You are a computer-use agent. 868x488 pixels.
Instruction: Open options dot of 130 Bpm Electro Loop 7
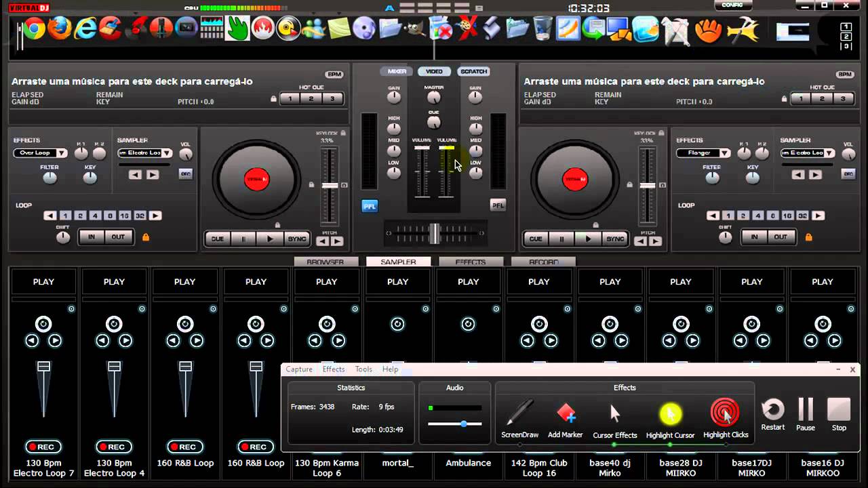[71, 309]
